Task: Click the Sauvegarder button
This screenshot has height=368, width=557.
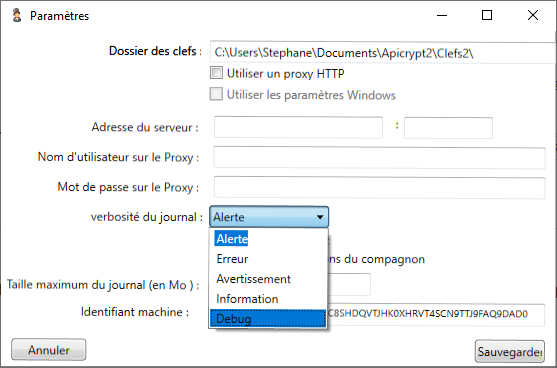Action: click(509, 352)
